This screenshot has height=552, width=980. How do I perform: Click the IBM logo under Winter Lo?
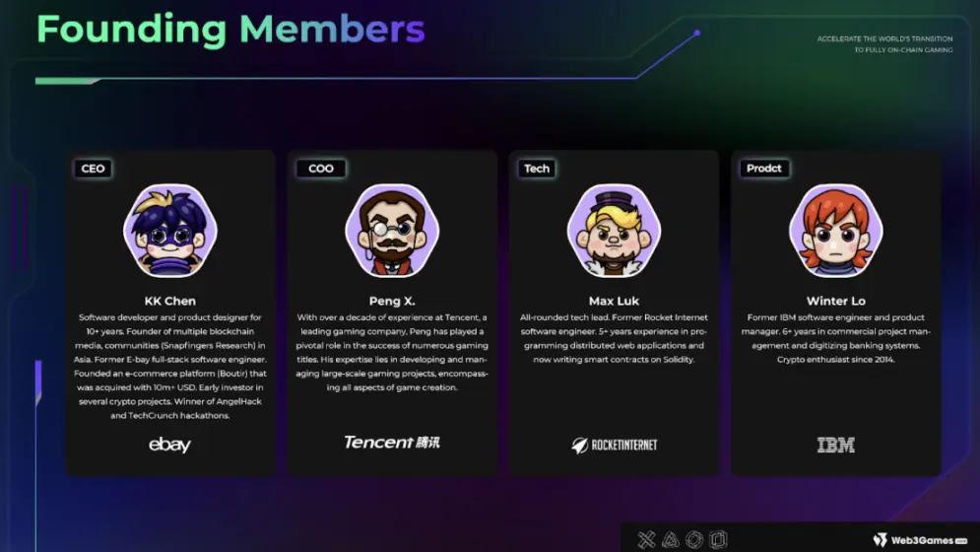tap(835, 445)
